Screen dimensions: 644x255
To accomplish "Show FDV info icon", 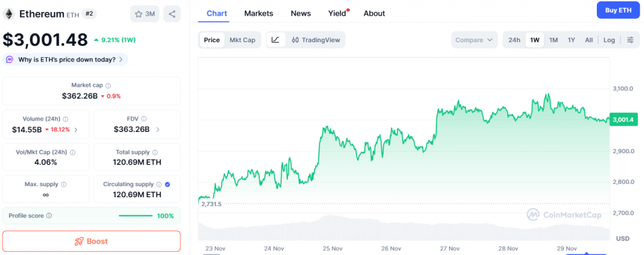I will coord(144,119).
